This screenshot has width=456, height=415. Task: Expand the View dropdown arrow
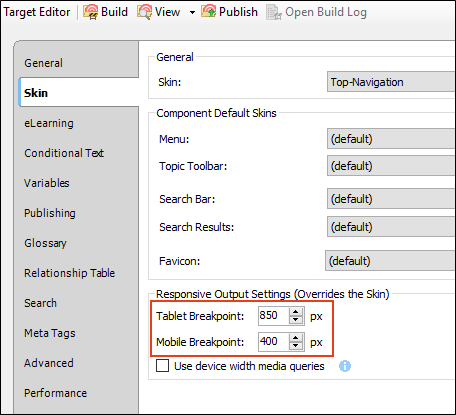tap(192, 13)
